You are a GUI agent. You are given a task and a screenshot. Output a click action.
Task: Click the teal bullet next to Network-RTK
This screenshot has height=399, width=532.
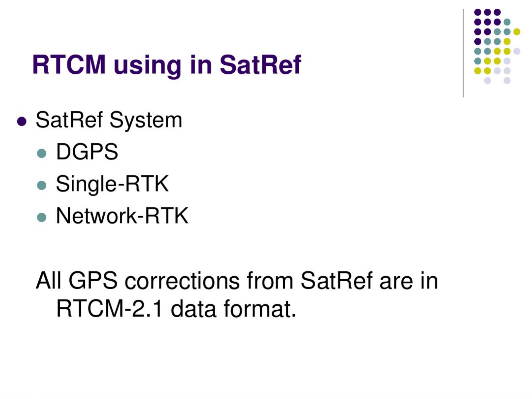42,217
